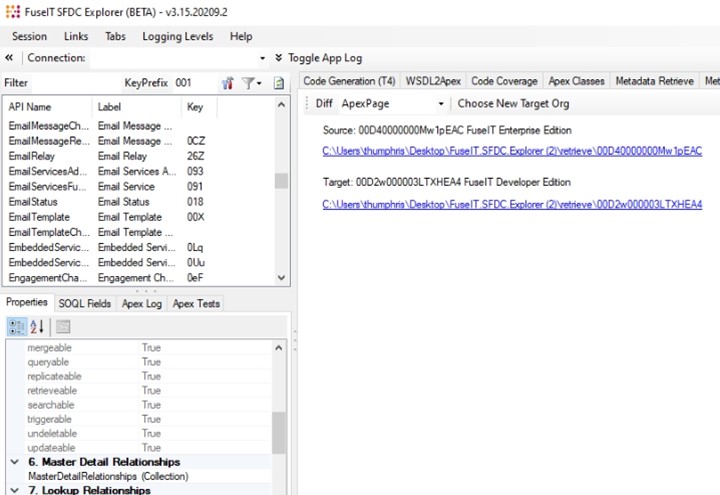Select the Apex Log tab
This screenshot has height=495, width=720.
pos(141,304)
